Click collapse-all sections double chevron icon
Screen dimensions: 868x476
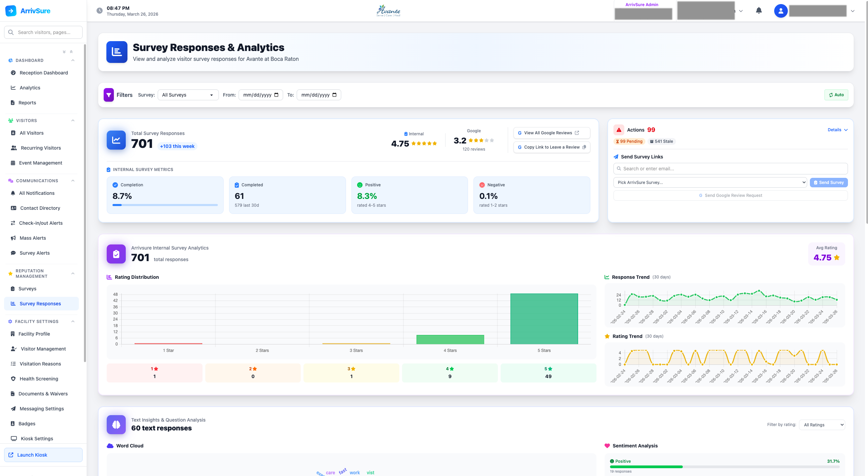71,52
